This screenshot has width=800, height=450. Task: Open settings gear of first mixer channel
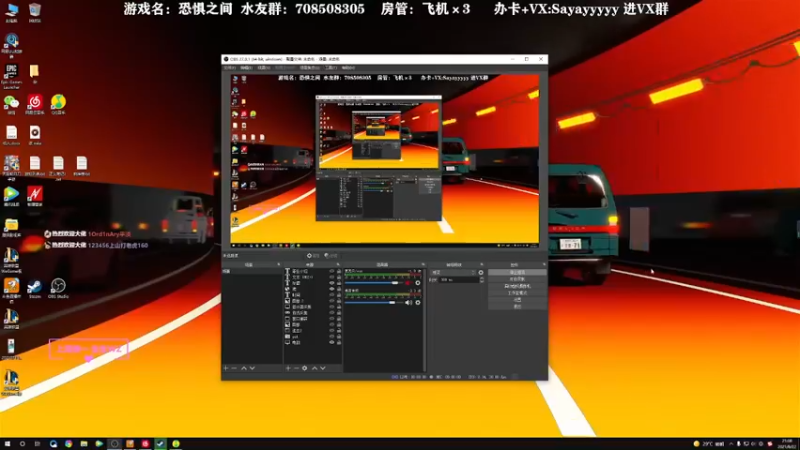click(417, 283)
